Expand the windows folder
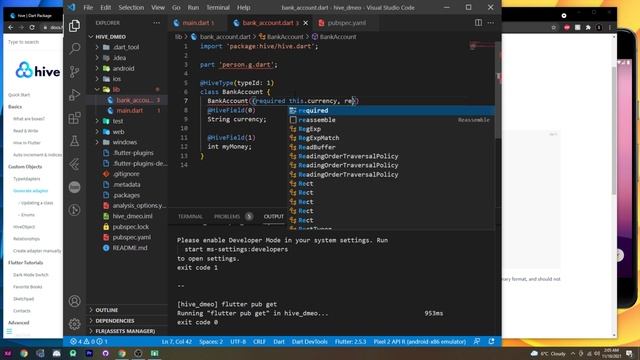 (x=97, y=142)
